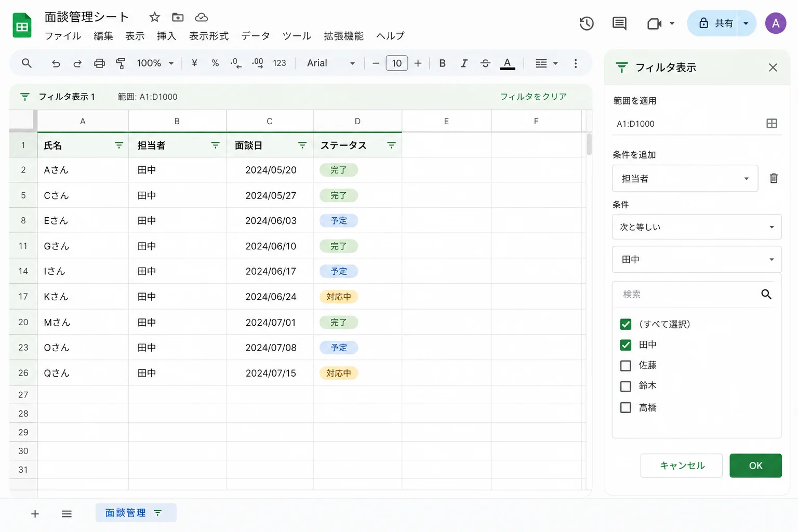Open the 田中 value dropdown
The image size is (798, 532).
pos(697,259)
